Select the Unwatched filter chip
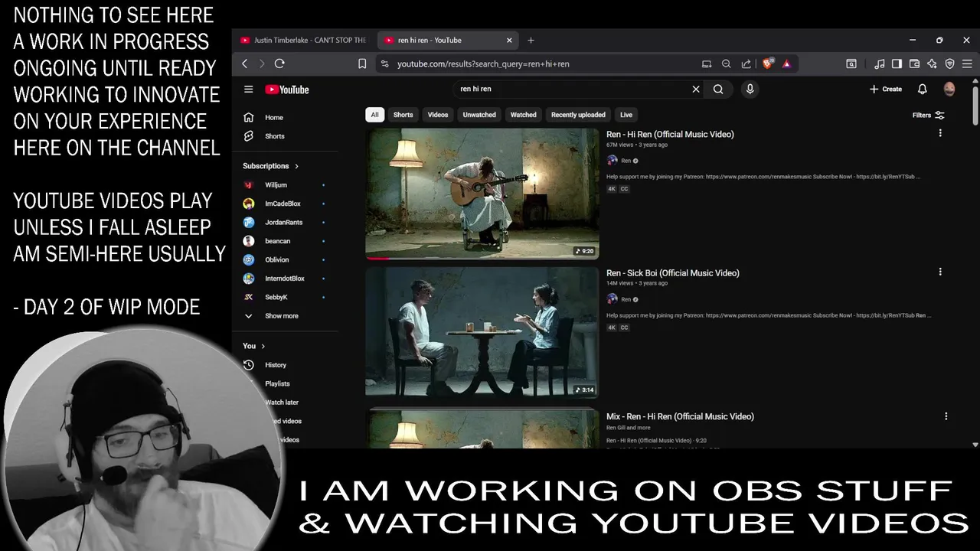The width and height of the screenshot is (980, 551). pos(479,115)
